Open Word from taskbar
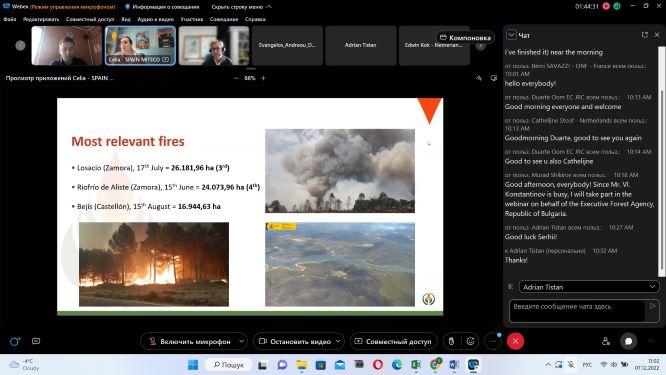Viewport: 666px width, 375px height. point(454,365)
